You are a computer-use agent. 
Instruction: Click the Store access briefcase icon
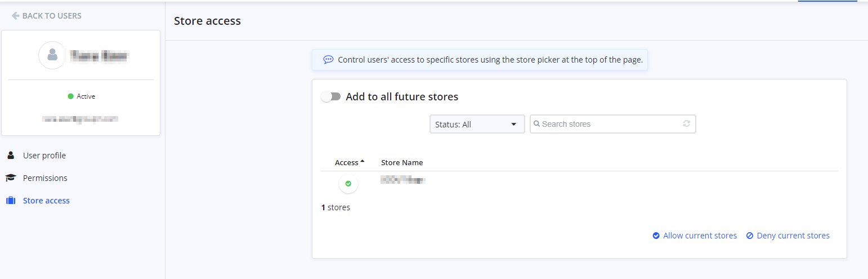11,201
